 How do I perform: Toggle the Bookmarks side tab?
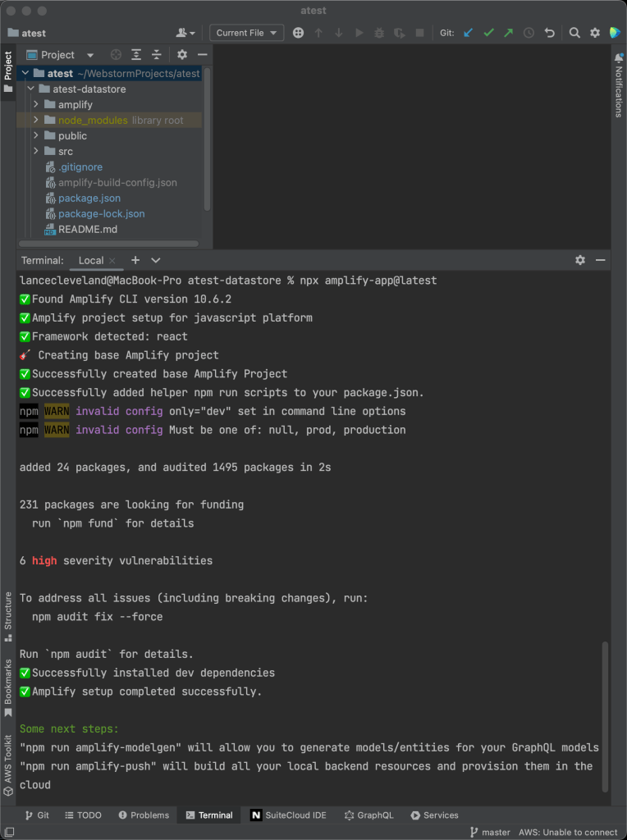(x=8, y=688)
